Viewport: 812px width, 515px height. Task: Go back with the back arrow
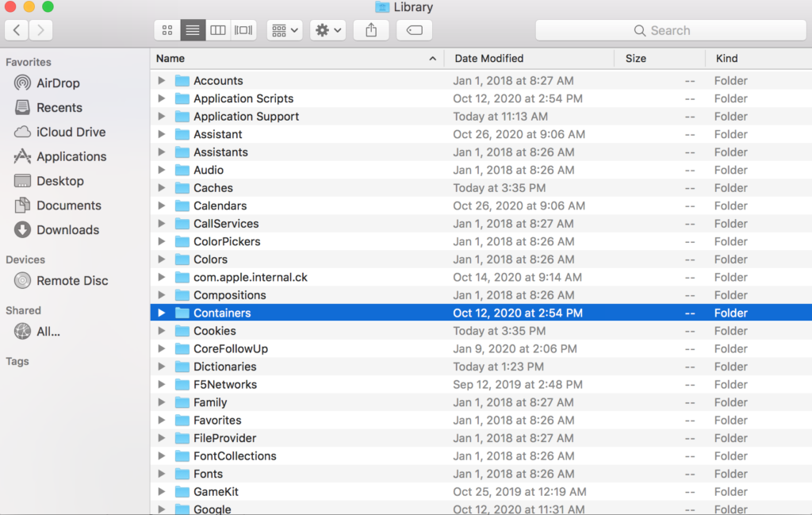17,30
